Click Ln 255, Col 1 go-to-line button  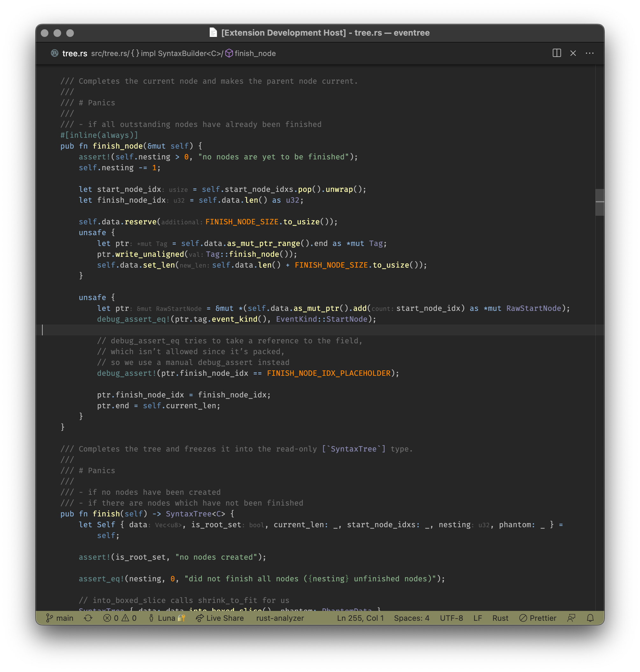point(360,618)
